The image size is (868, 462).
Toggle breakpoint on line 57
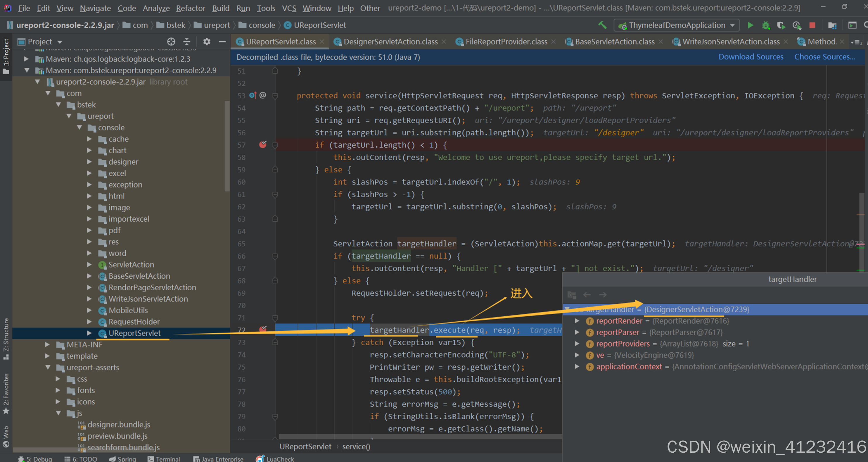[x=263, y=145]
